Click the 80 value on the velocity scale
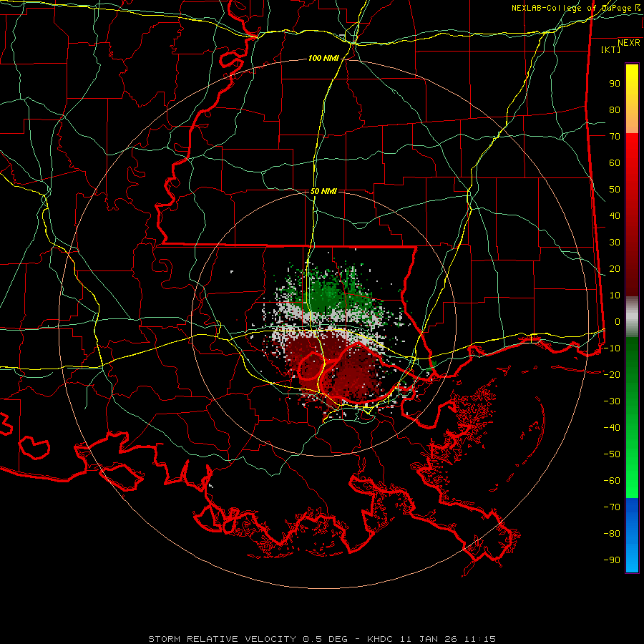 [615, 110]
